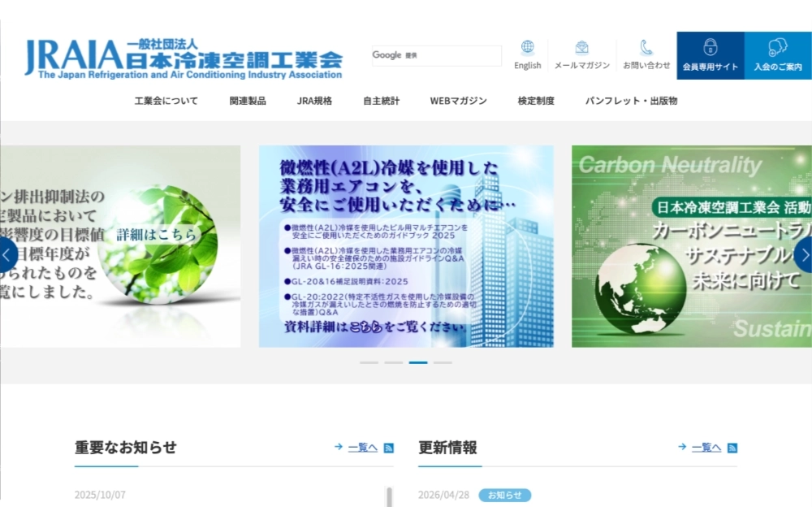The width and height of the screenshot is (812, 507).
Task: Click the 2026/04/28 date entry
Action: 444,495
